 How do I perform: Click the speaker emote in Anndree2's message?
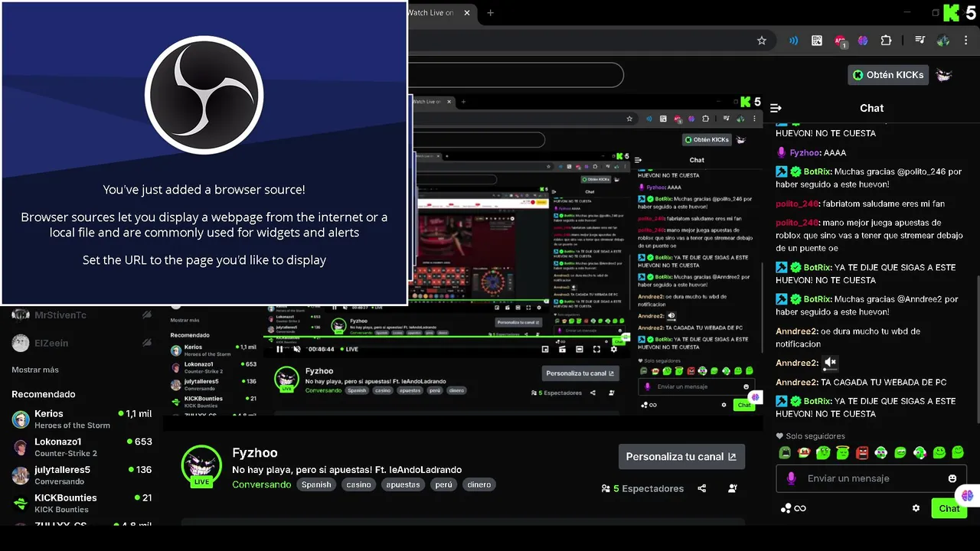[831, 363]
